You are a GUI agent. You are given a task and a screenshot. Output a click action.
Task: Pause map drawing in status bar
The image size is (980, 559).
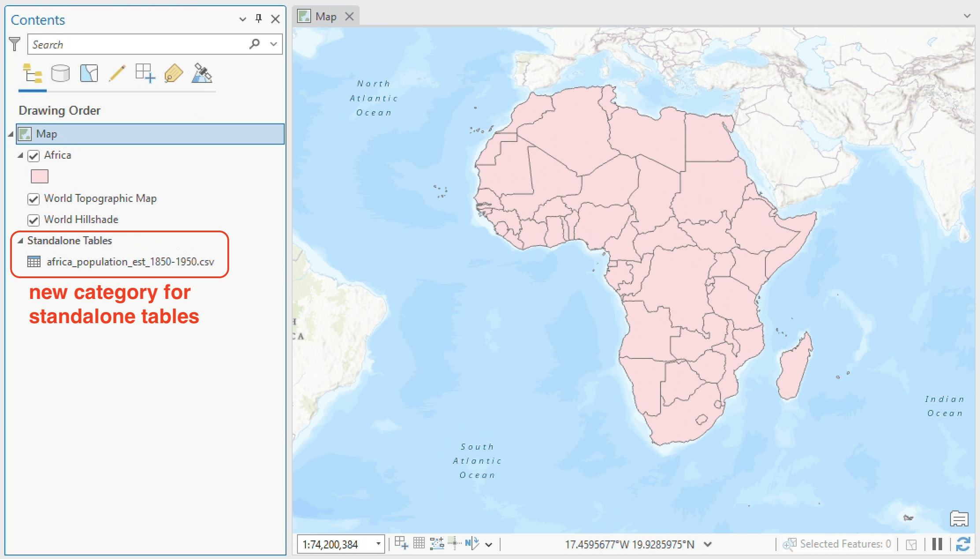(937, 544)
